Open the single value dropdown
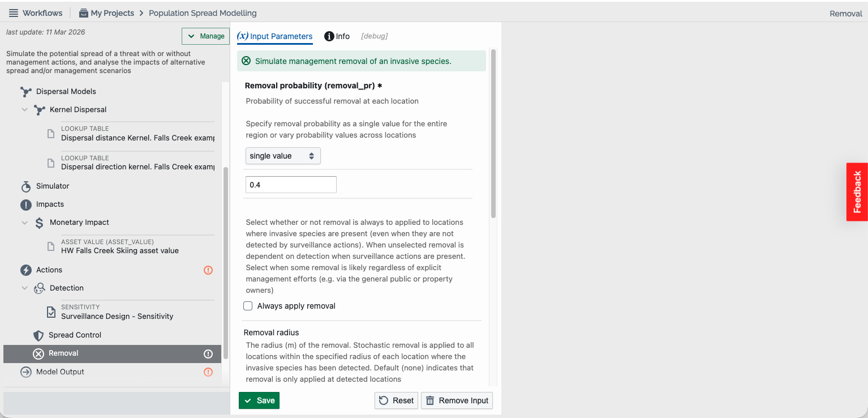 coord(283,156)
